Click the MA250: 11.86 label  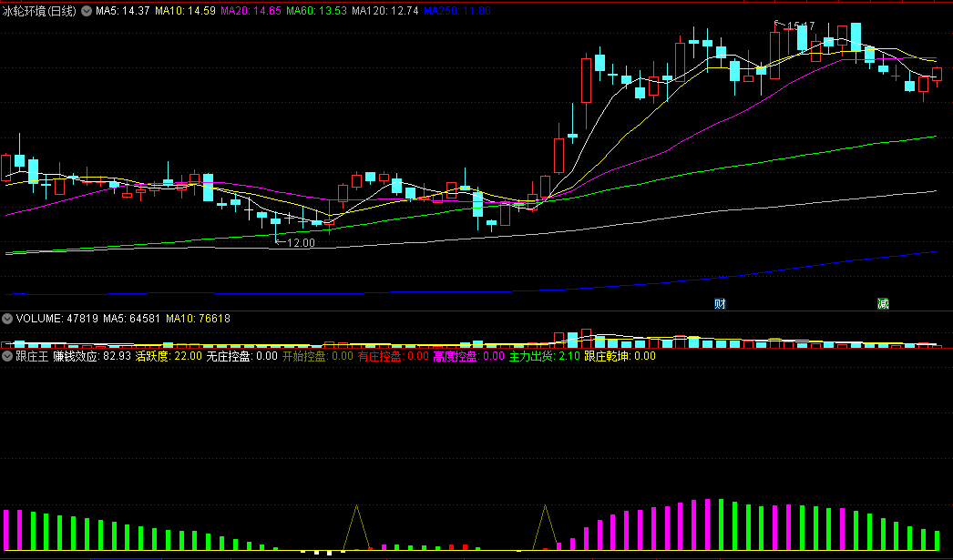point(457,11)
